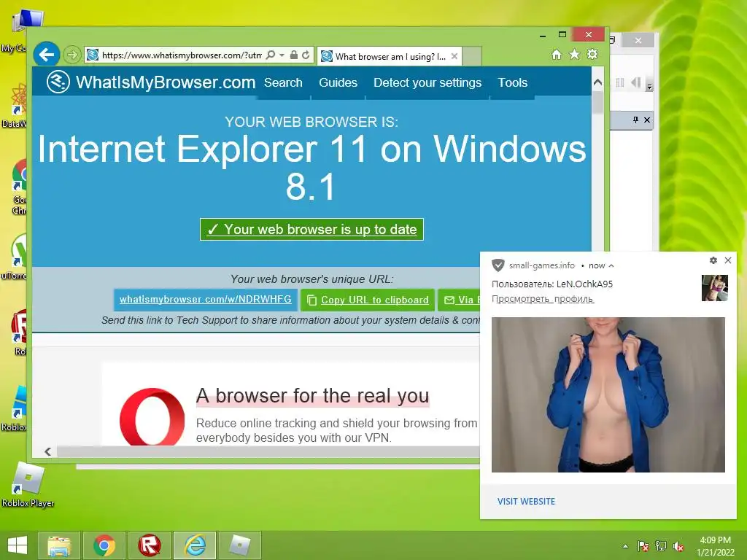Open the Search menu on WhatIsMyBrowser

point(284,82)
